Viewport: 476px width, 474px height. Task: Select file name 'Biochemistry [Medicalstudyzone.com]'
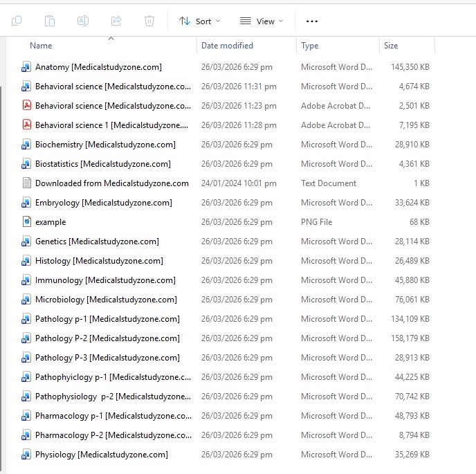[x=105, y=145]
